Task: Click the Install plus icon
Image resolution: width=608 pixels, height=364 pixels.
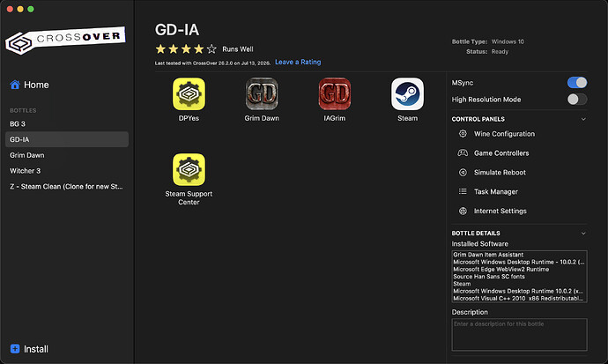Action: [x=15, y=348]
